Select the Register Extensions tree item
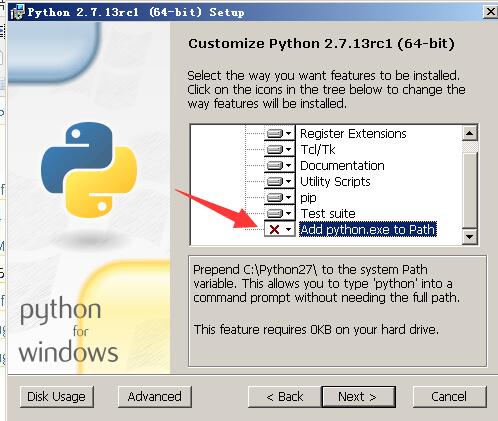This screenshot has height=421, width=498. (x=353, y=134)
